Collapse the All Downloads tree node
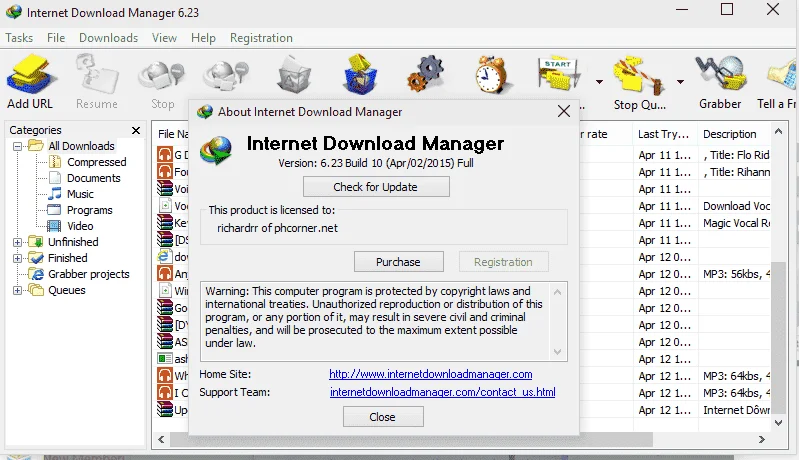Screen dimensions: 799x460 17,146
